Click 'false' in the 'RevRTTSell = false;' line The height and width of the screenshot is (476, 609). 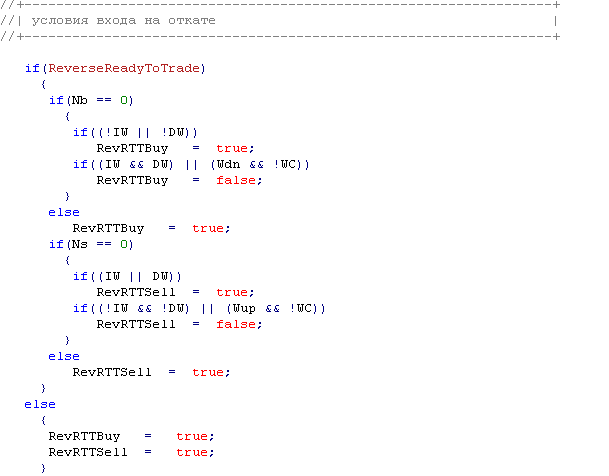pyautogui.click(x=236, y=324)
